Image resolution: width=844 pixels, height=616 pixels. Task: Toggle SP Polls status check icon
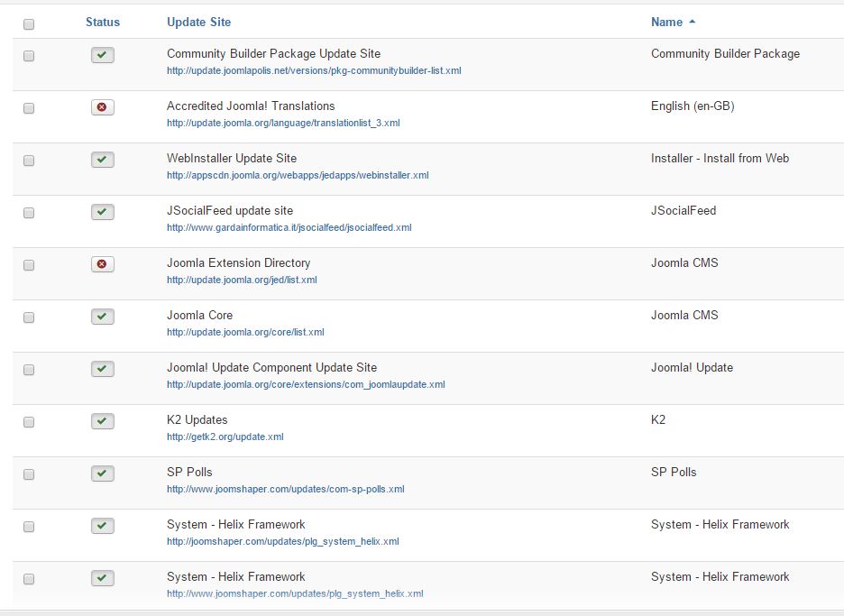pos(102,473)
